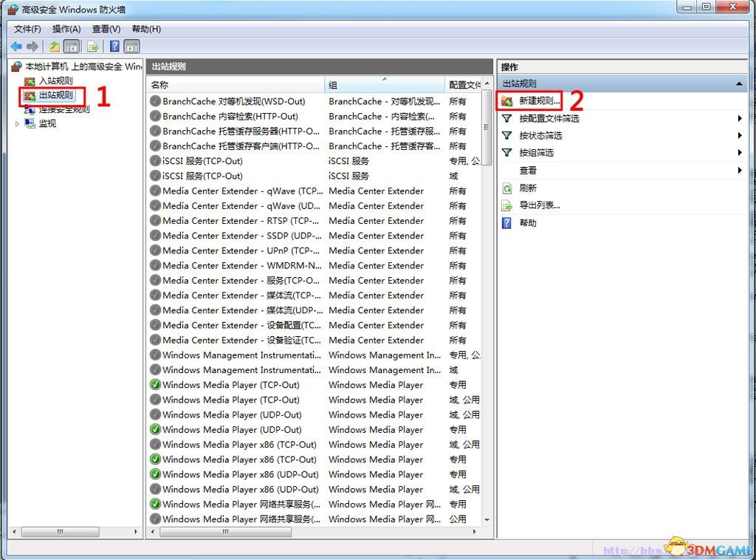756x560 pixels.
Task: Click the Up One Level toolbar icon
Action: [55, 47]
